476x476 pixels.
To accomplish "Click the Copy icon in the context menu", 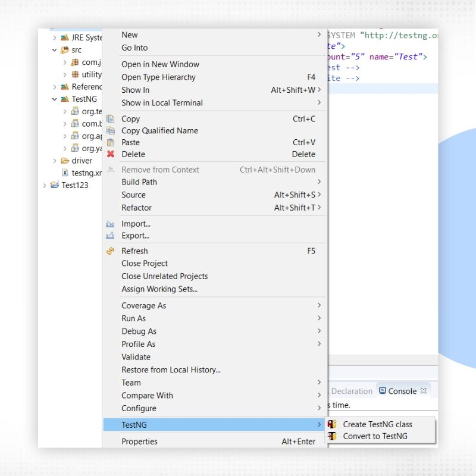I will (x=111, y=118).
